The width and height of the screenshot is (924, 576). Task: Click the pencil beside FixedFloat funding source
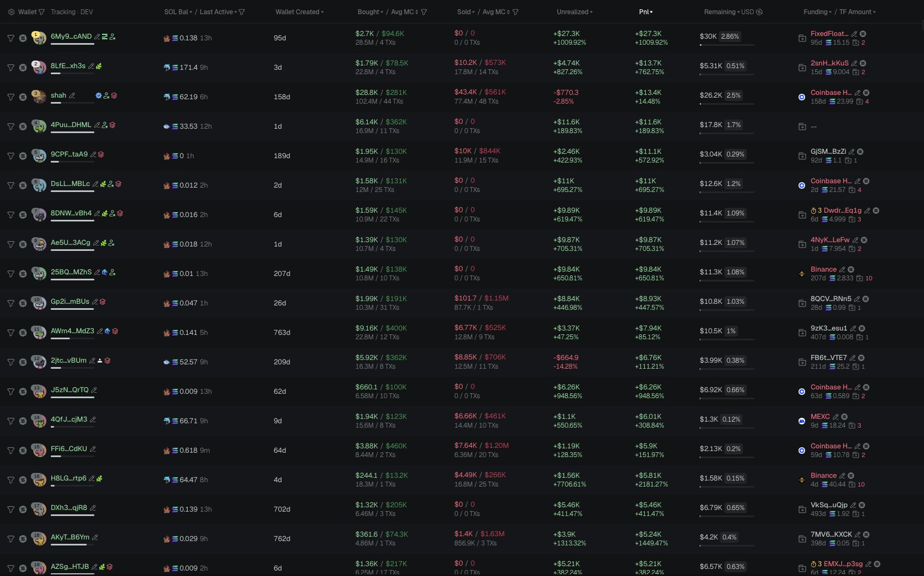click(854, 34)
